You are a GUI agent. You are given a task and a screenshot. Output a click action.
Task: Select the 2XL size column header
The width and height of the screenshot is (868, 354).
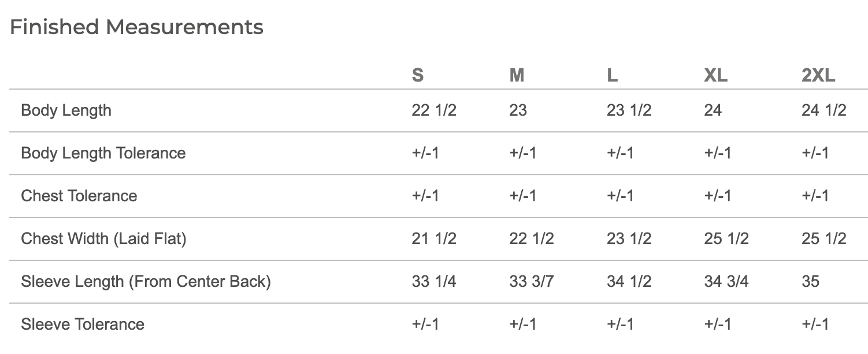point(818,75)
